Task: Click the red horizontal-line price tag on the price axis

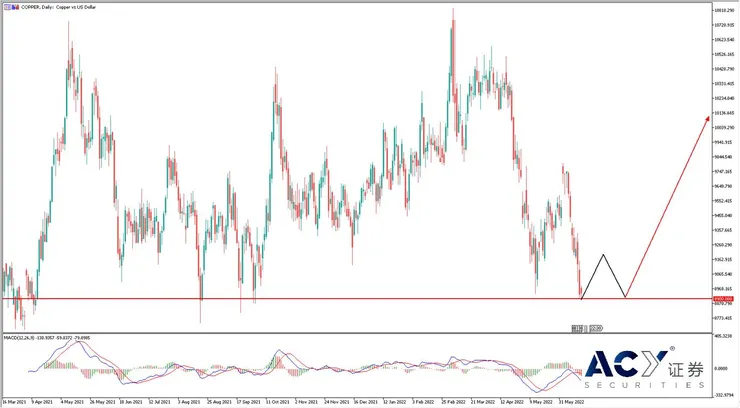Action: [723, 299]
